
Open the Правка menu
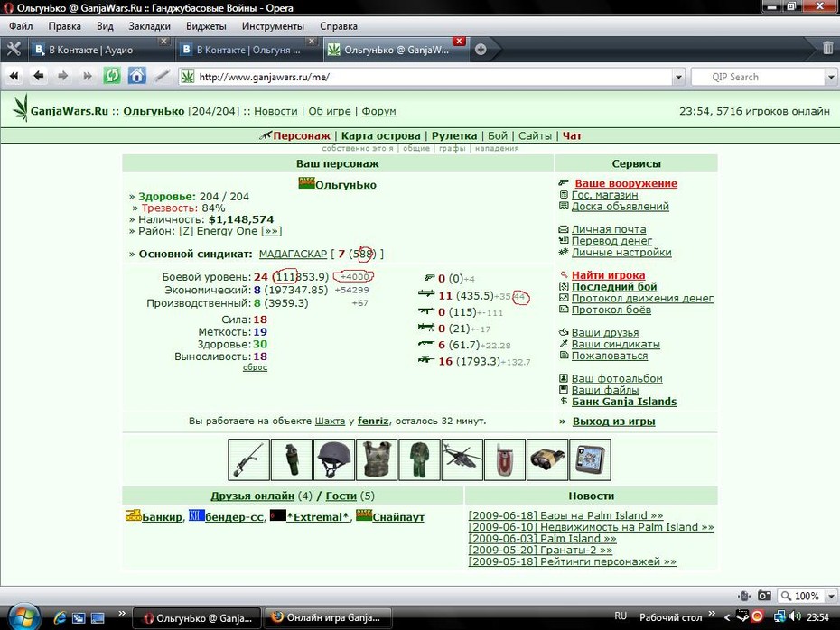pos(64,25)
